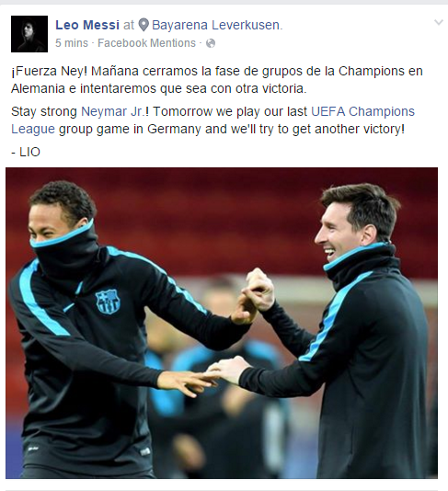Open the attached training photo

222,323
